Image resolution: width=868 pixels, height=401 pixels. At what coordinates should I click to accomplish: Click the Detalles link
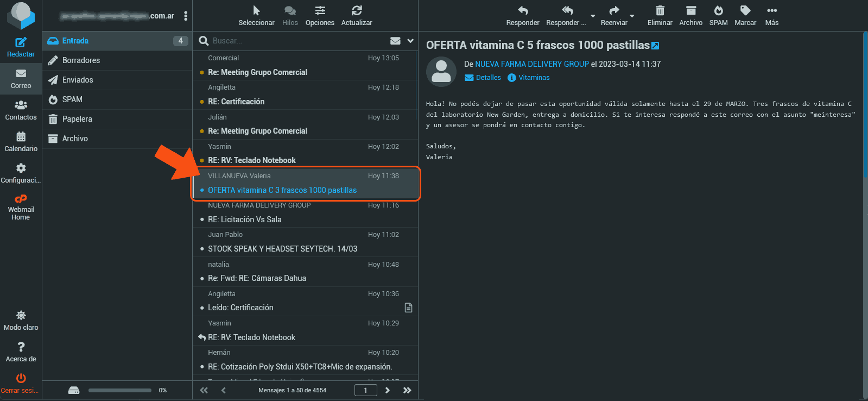click(x=488, y=78)
